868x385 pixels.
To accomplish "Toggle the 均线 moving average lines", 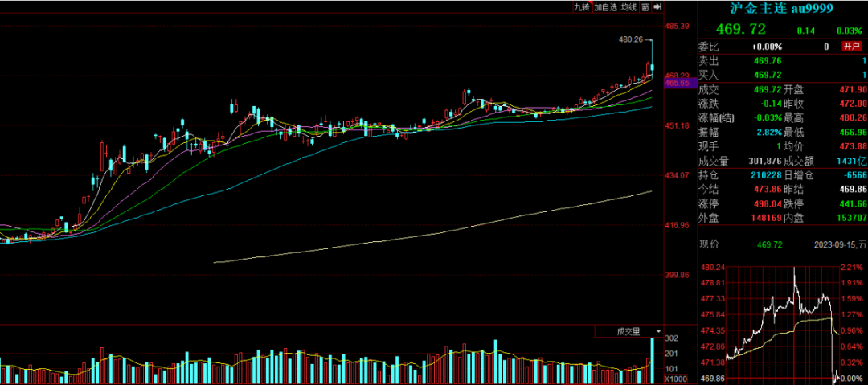I will coord(628,7).
